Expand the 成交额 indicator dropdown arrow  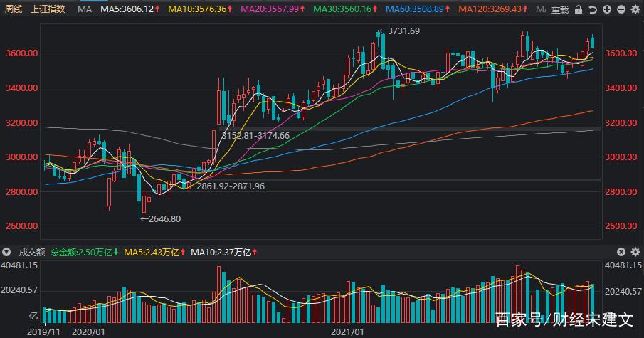(6, 252)
